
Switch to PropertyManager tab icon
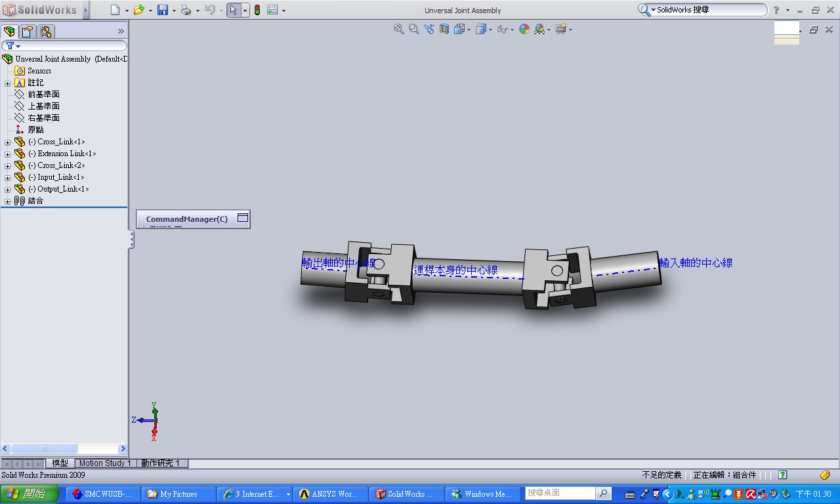point(27,31)
